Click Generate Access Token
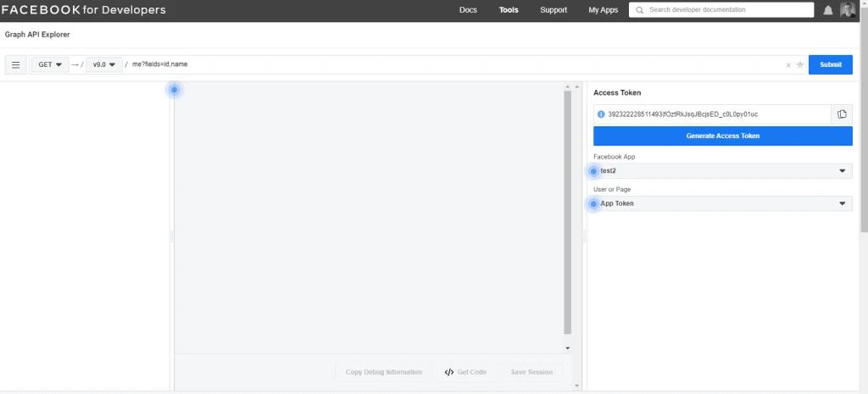This screenshot has height=394, width=868. coord(722,136)
